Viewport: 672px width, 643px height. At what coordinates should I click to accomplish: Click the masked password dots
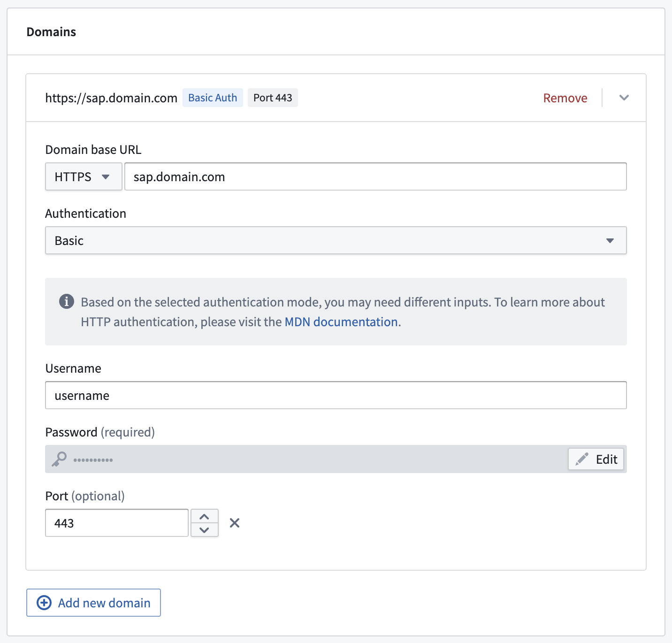click(93, 460)
